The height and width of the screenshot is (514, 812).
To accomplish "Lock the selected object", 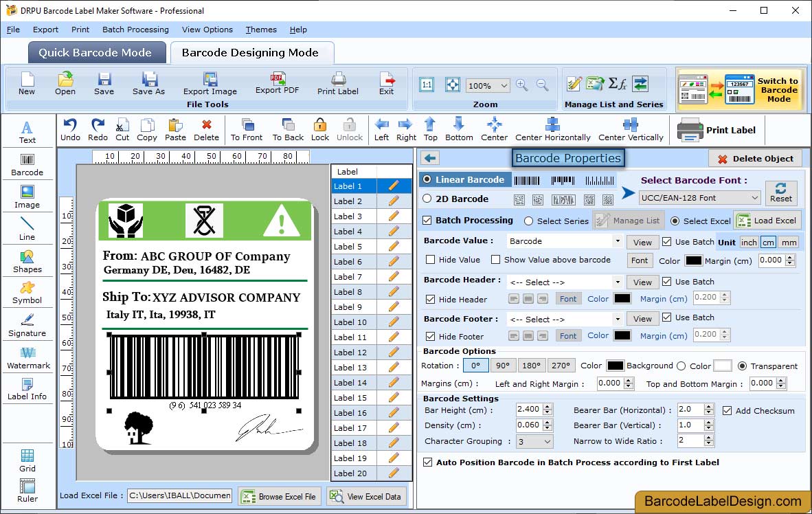I will tap(320, 130).
